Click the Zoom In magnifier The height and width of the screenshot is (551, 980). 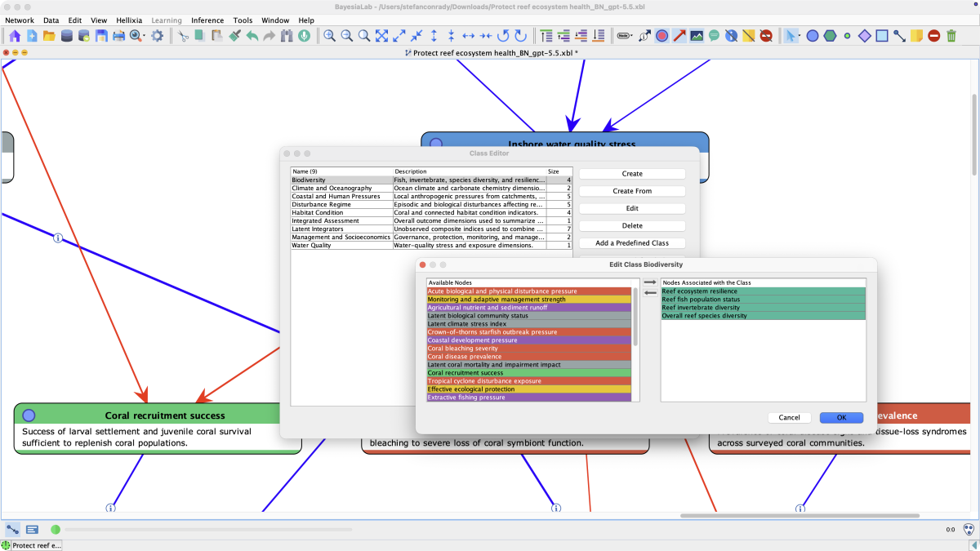click(x=329, y=36)
